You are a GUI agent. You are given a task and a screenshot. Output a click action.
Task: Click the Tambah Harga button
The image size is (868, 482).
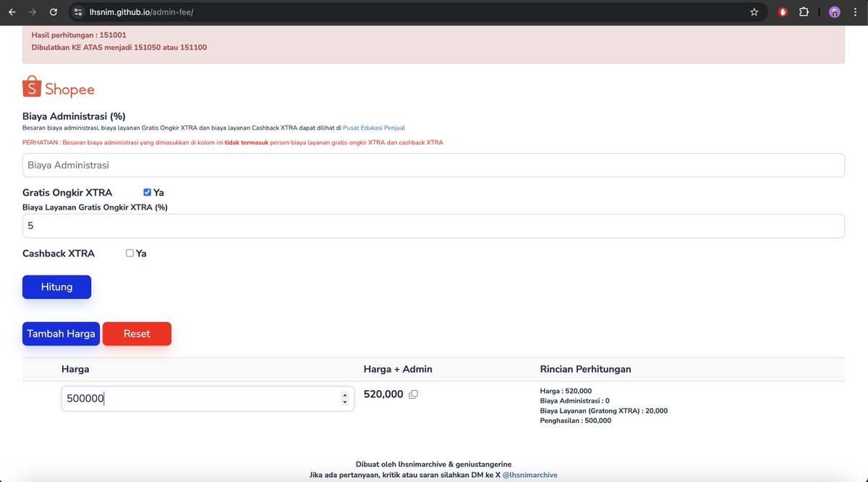point(61,334)
